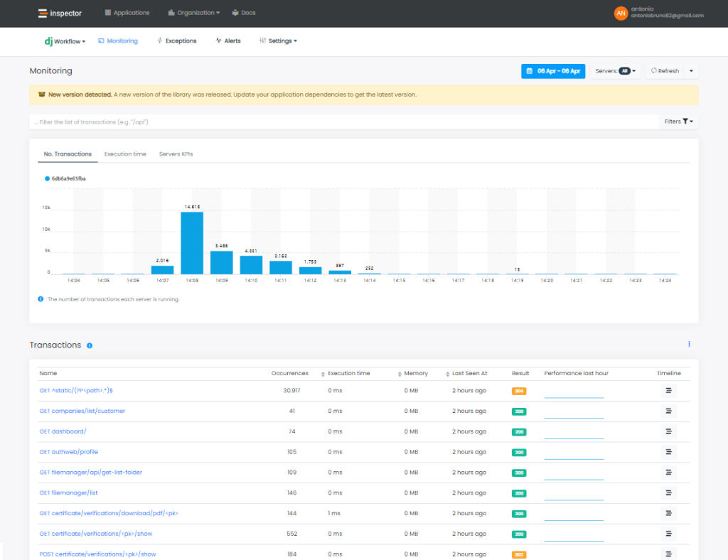This screenshot has width=728, height=560.
Task: Click the Refresh button
Action: coord(665,71)
